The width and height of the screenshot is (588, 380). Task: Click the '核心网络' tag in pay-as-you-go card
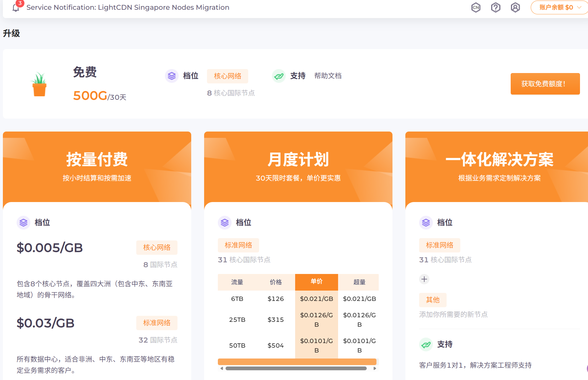point(157,248)
